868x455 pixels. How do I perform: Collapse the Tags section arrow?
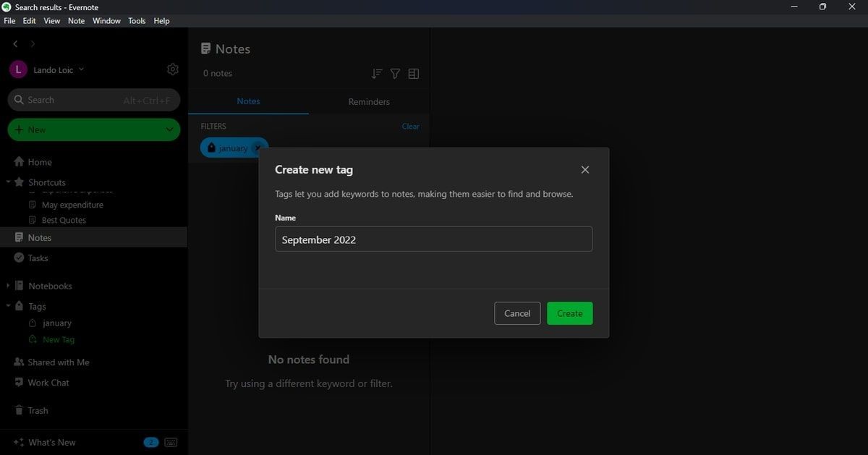point(8,306)
